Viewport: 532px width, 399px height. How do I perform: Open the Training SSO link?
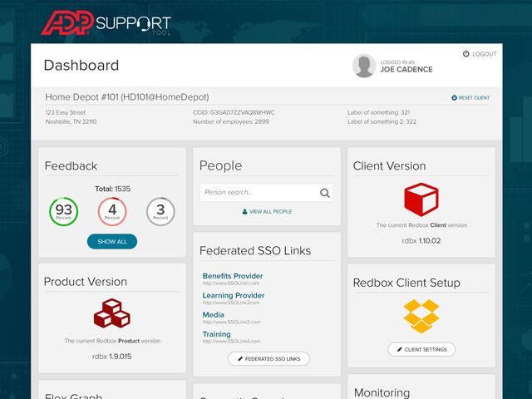click(216, 334)
